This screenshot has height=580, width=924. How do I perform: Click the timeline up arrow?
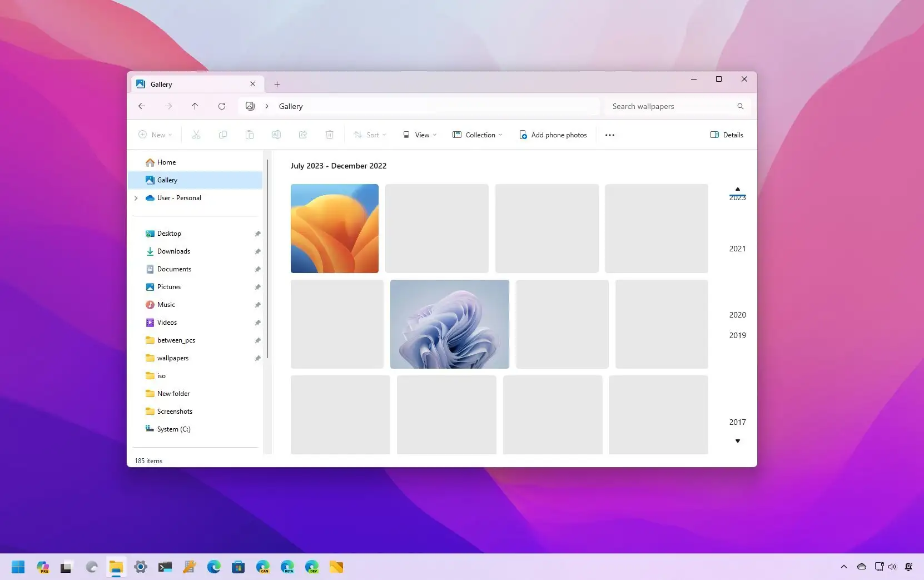pos(738,189)
